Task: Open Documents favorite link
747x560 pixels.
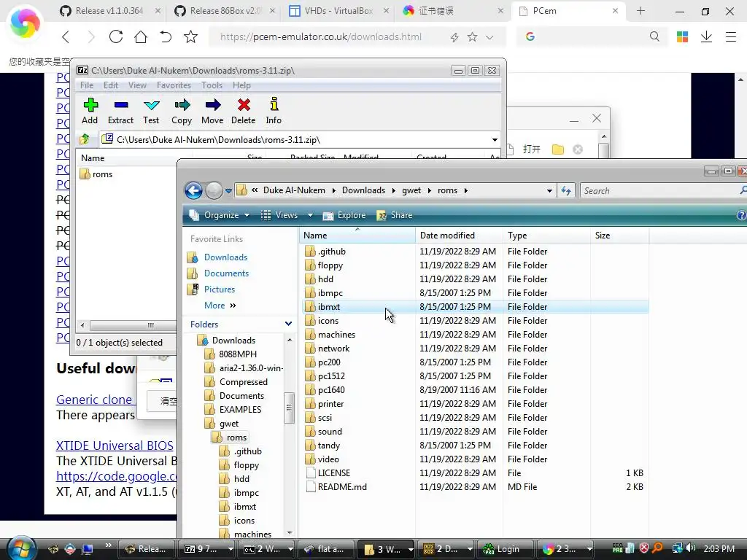Action: [226, 273]
